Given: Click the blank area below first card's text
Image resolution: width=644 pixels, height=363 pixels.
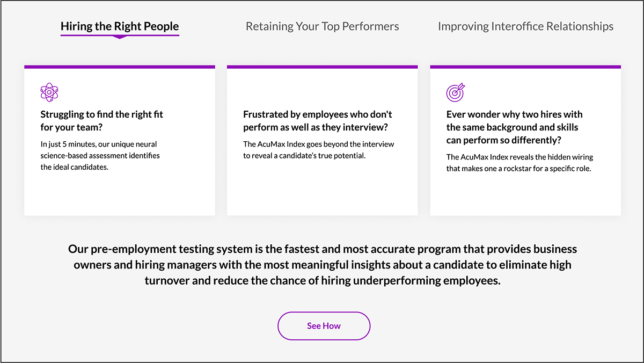Looking at the screenshot, I should click(x=120, y=194).
